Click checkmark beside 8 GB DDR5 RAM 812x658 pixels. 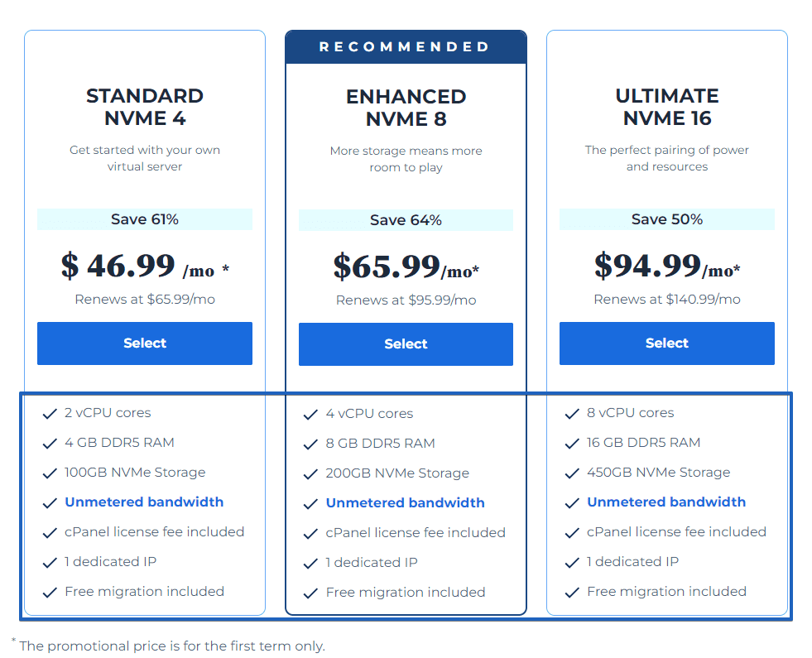(310, 444)
